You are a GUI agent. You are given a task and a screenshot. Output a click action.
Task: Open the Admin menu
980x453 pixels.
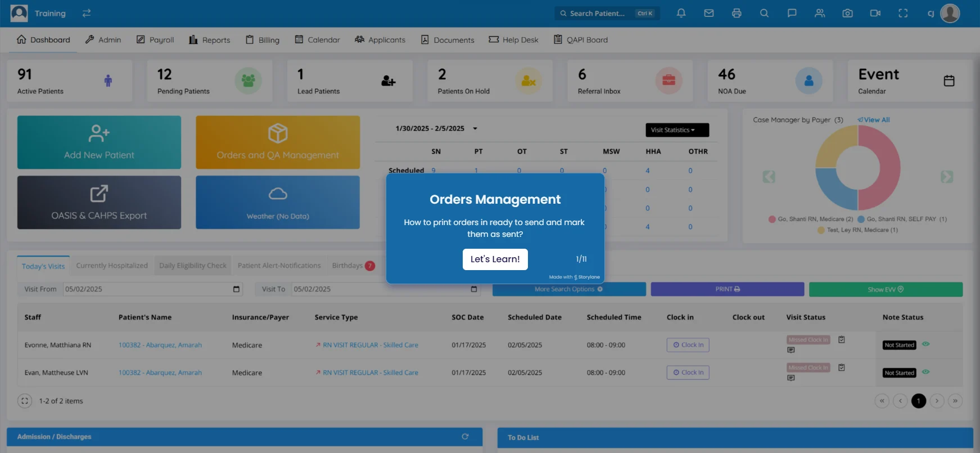(103, 39)
